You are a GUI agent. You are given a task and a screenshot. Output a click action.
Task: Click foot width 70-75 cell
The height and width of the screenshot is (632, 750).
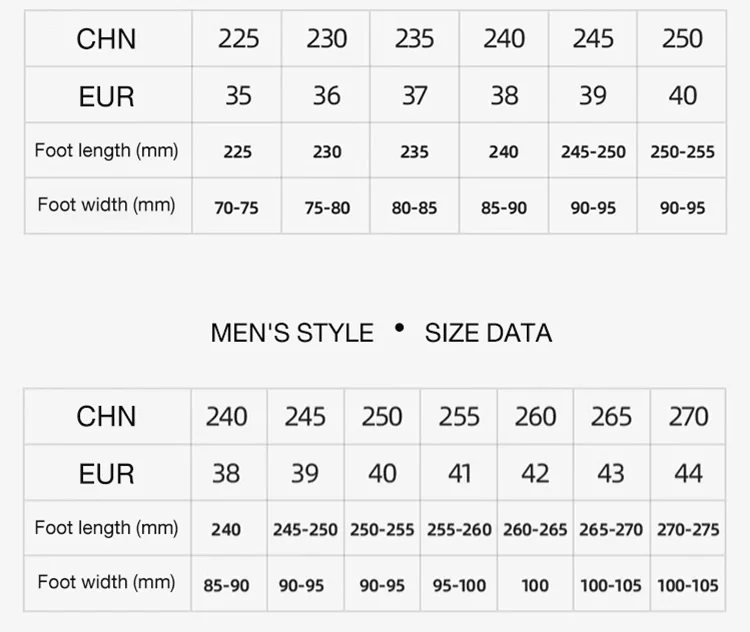[x=236, y=208]
